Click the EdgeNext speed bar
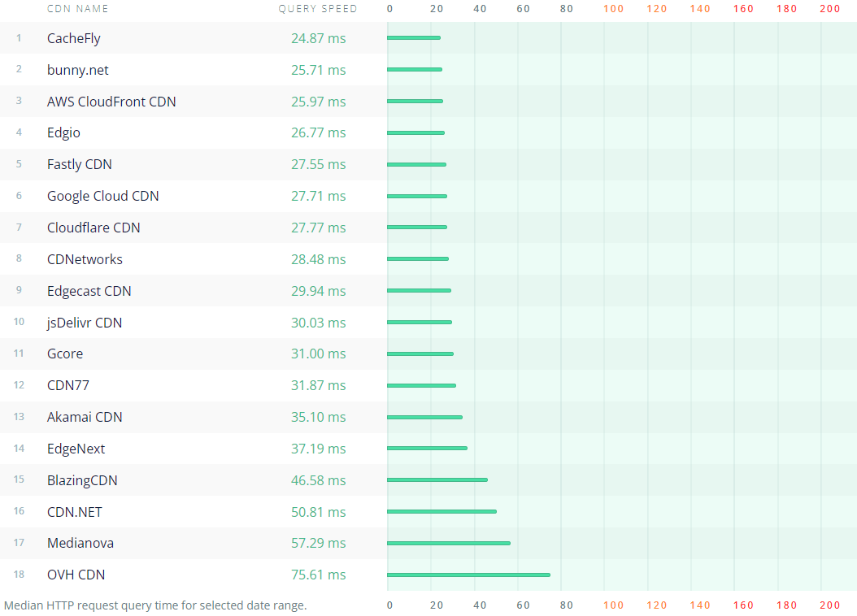857x616 pixels. click(428, 449)
